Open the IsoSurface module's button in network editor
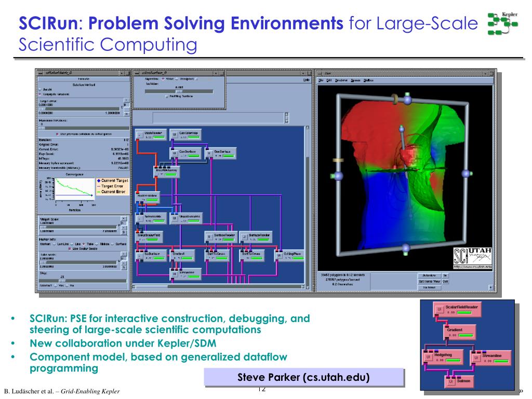This screenshot has height=399, width=532. coord(140,256)
